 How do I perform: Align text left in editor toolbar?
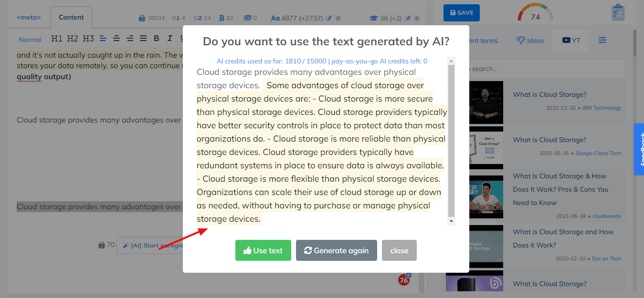click(104, 39)
